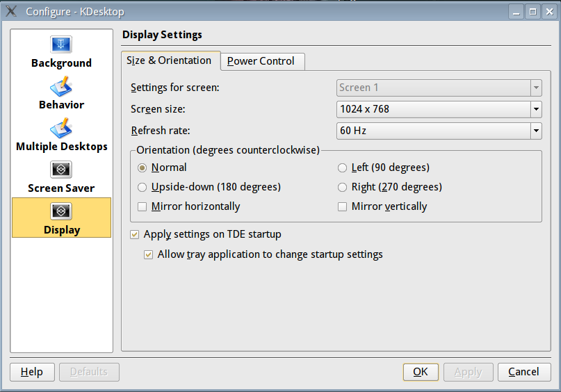561x392 pixels.
Task: Click the X window menu icon
Action: (11, 11)
